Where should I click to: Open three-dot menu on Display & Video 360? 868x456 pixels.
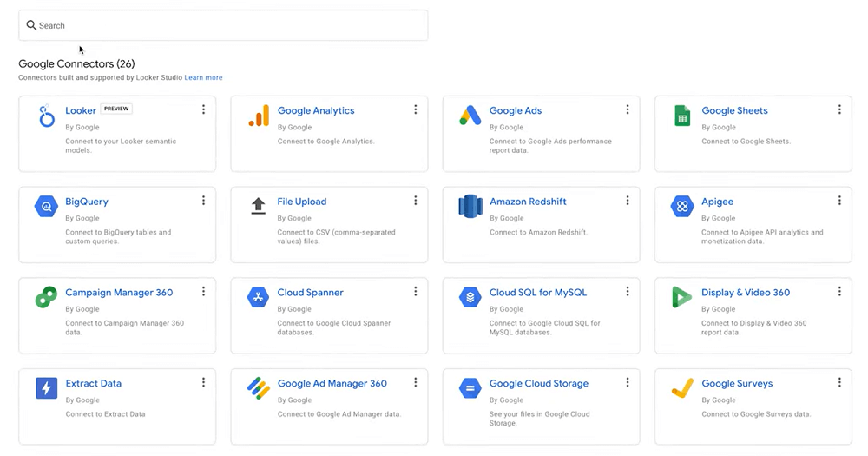click(839, 292)
